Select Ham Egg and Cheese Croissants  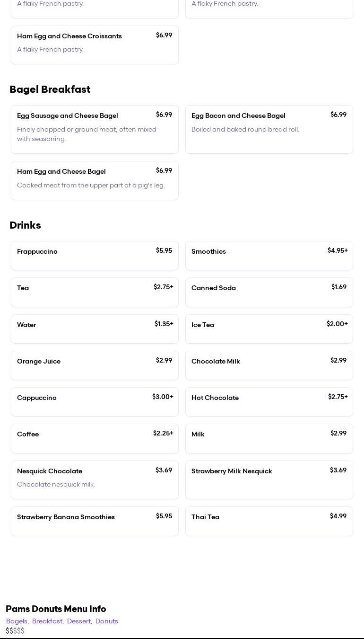(x=95, y=45)
